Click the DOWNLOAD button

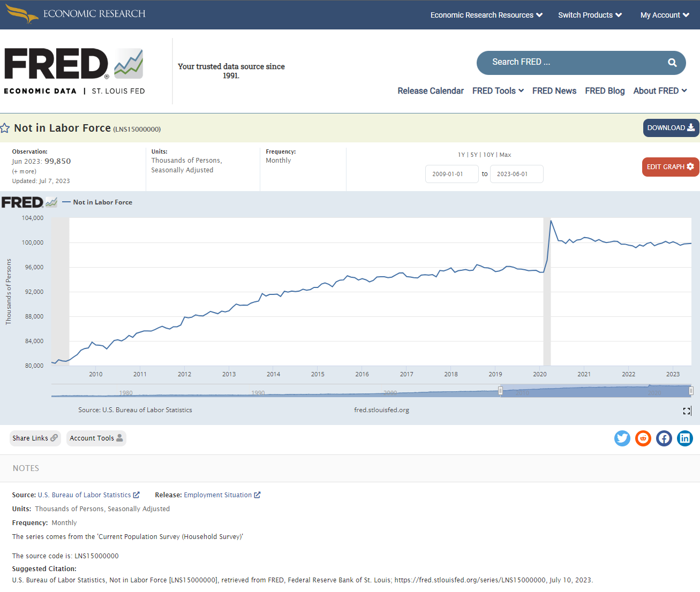click(x=671, y=128)
